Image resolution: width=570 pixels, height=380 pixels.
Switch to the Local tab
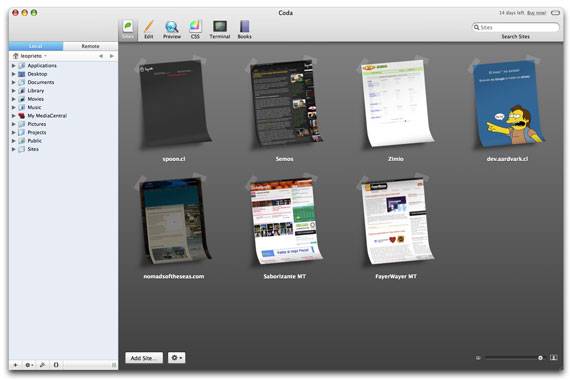coord(36,46)
